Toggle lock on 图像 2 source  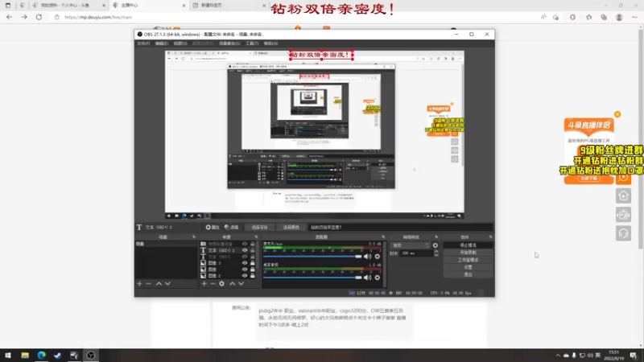253,276
